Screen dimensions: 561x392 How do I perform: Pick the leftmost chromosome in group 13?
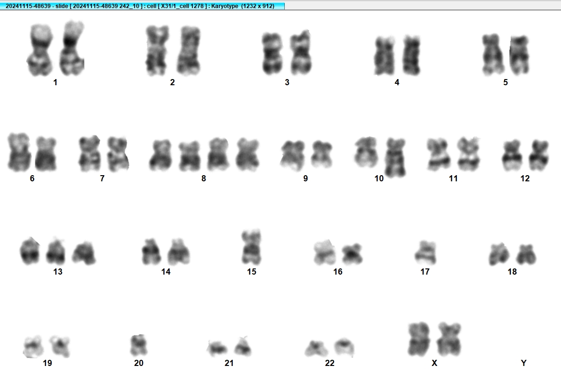[30, 251]
